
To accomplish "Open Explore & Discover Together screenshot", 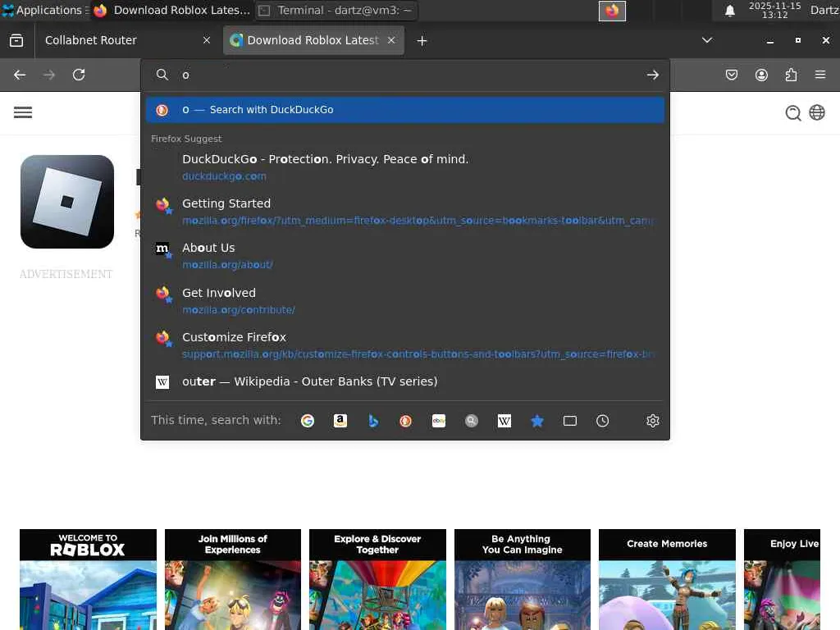I will click(x=377, y=580).
